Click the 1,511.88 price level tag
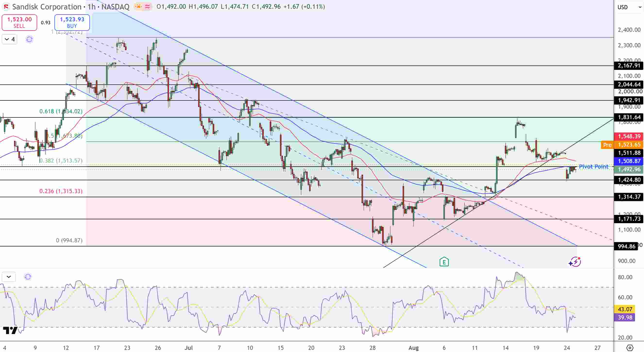 click(x=629, y=153)
